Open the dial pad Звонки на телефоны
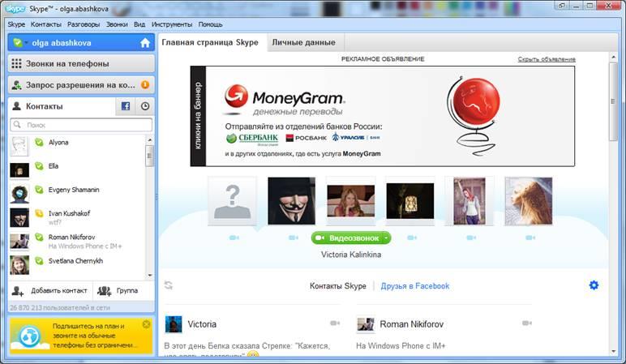Viewport: 626px width, 364px height. tap(81, 63)
